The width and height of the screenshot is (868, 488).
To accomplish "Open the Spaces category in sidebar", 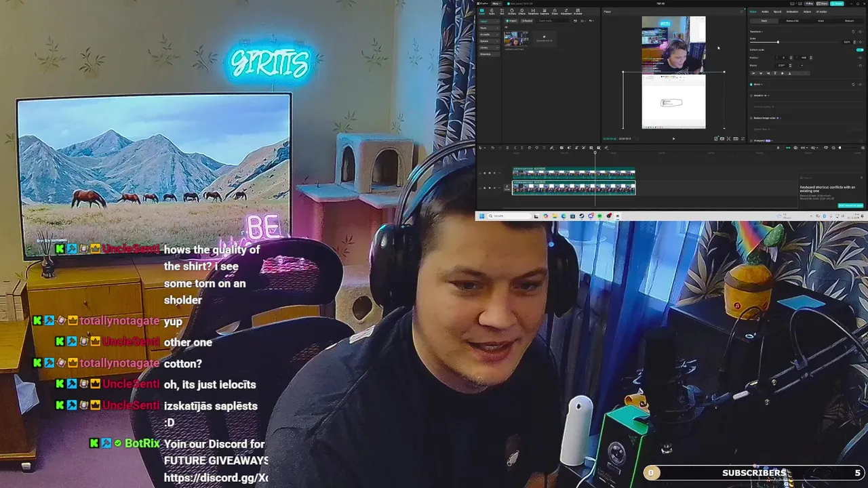I will 489,41.
